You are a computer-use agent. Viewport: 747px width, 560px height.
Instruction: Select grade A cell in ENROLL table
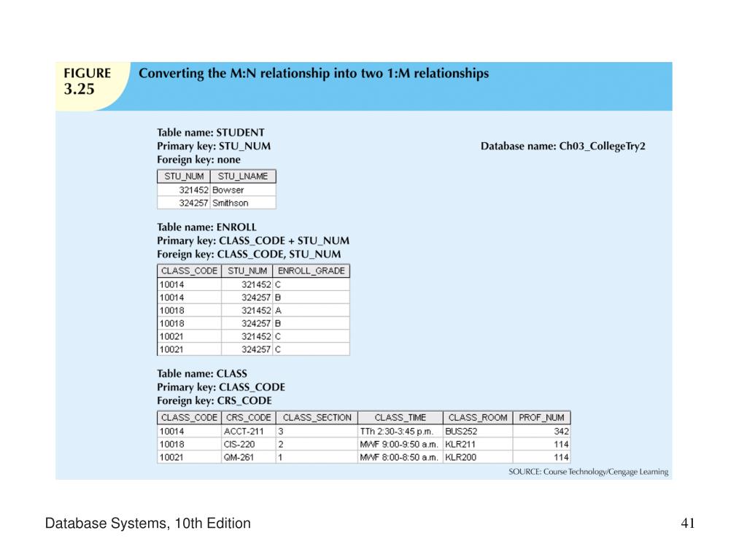[311, 311]
